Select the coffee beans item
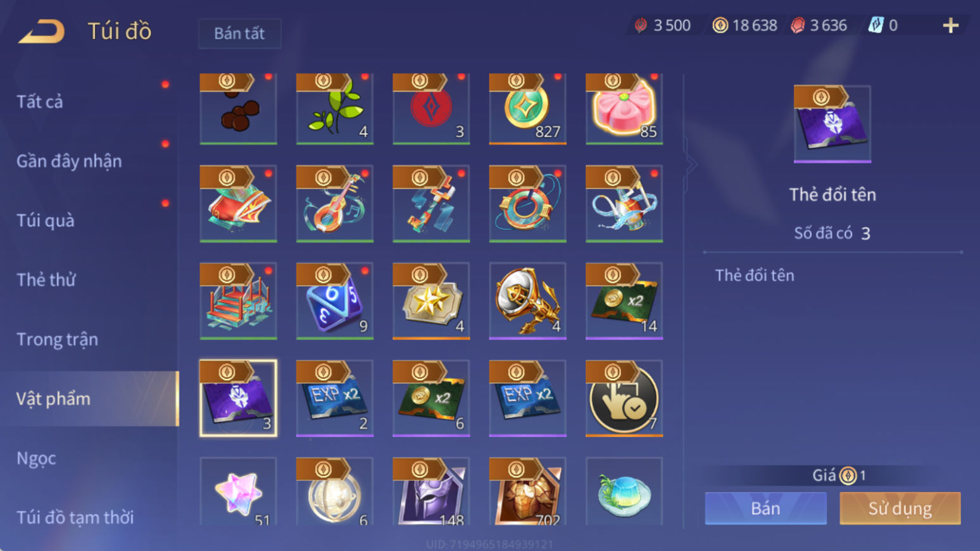This screenshot has width=980, height=551. click(238, 109)
